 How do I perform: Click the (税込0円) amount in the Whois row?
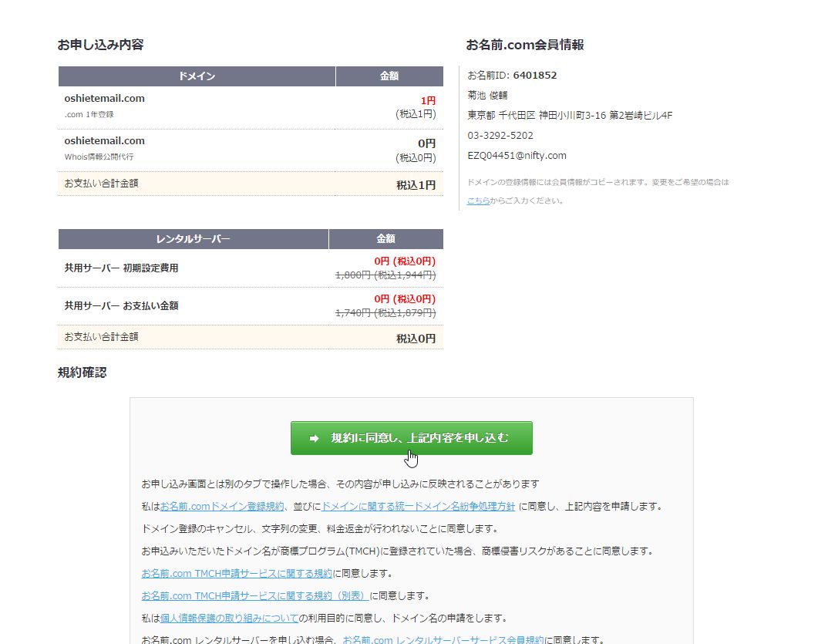point(416,157)
